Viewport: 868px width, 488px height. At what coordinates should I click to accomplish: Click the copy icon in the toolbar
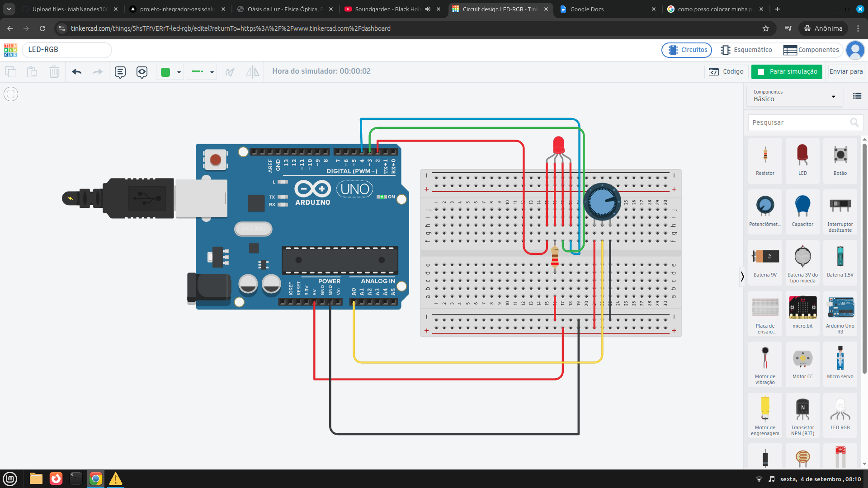click(11, 72)
